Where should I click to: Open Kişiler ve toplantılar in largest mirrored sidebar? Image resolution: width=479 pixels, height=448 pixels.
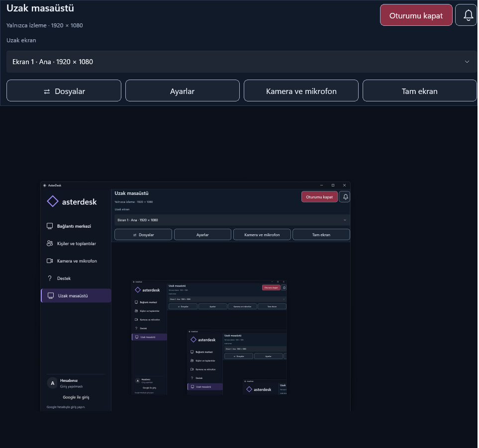(x=76, y=244)
